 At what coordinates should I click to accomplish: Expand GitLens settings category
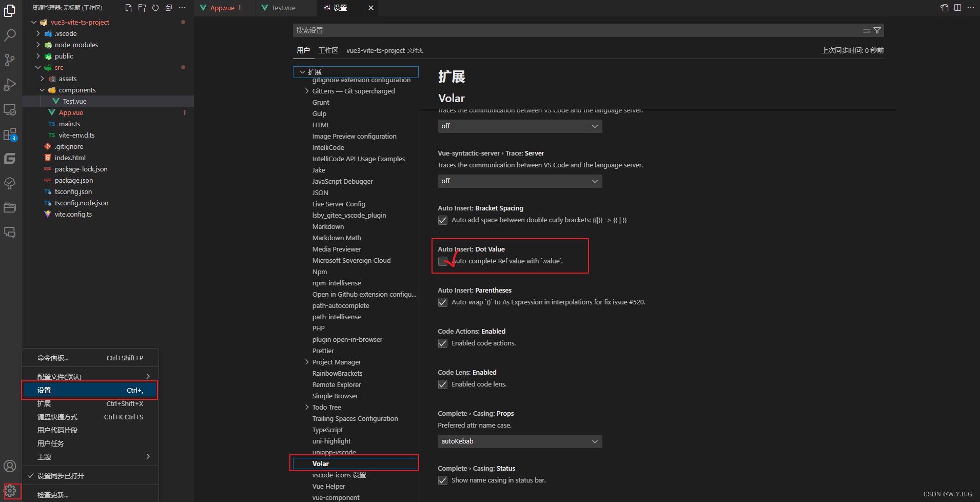click(x=307, y=91)
